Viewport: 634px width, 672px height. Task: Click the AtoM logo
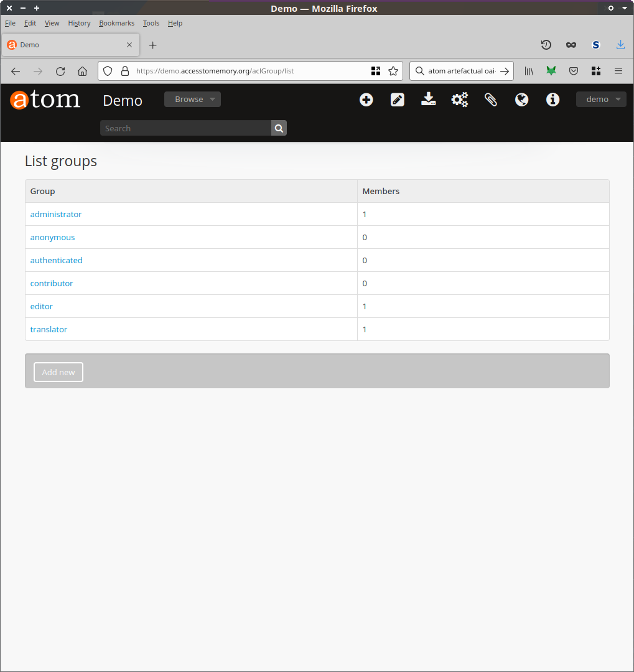[45, 100]
